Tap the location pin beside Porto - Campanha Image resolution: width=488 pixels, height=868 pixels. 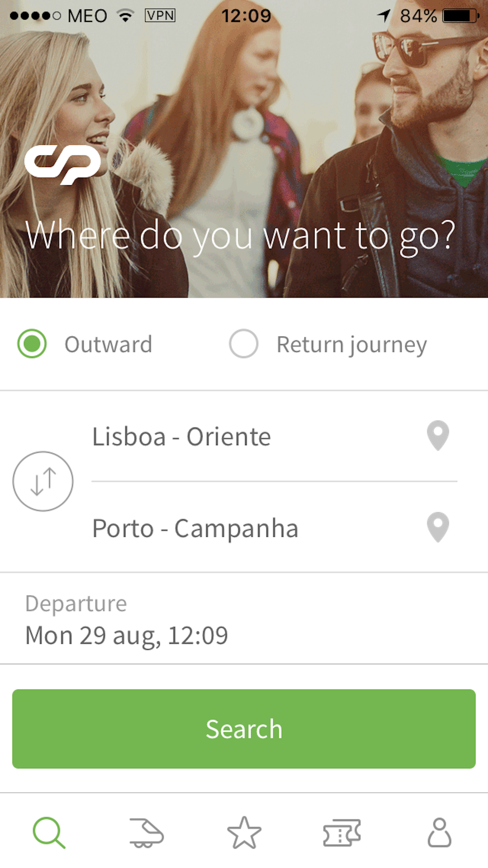tap(438, 527)
